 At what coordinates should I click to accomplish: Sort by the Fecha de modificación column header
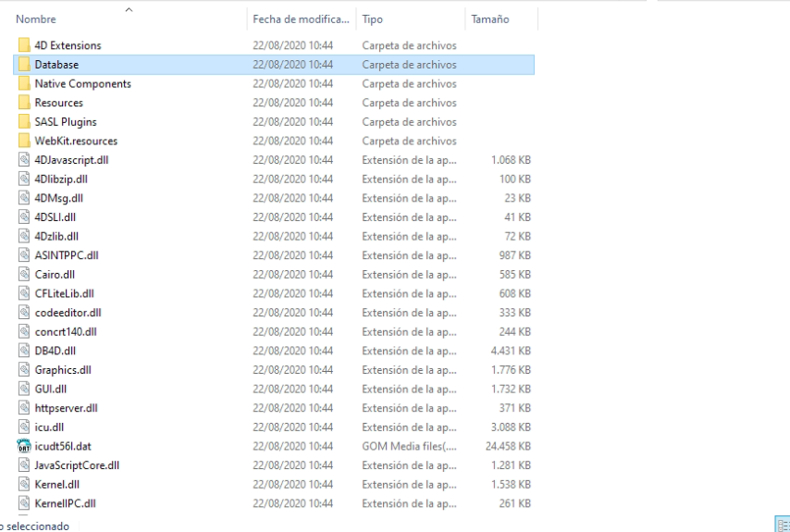(x=302, y=19)
